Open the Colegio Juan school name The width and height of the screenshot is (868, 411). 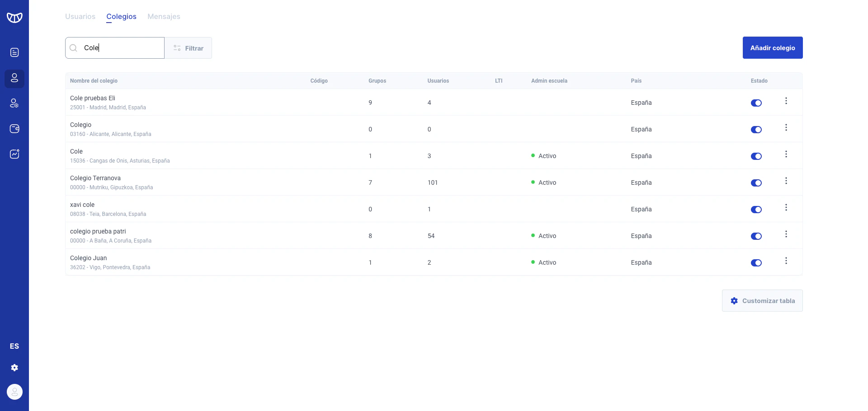click(x=89, y=258)
